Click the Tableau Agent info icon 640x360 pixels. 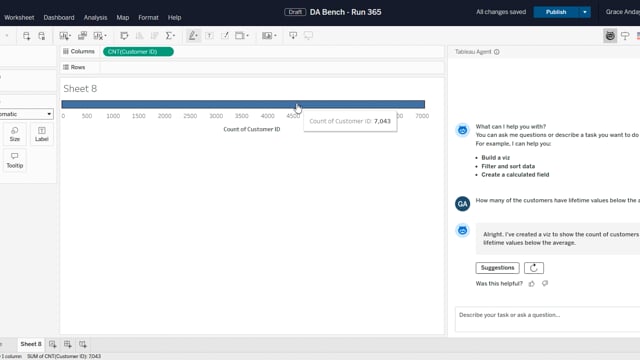[497, 52]
